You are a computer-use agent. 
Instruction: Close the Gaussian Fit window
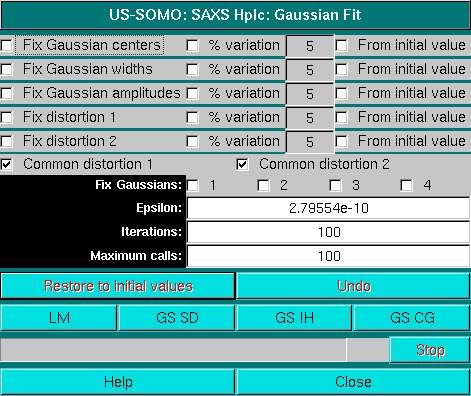click(353, 382)
